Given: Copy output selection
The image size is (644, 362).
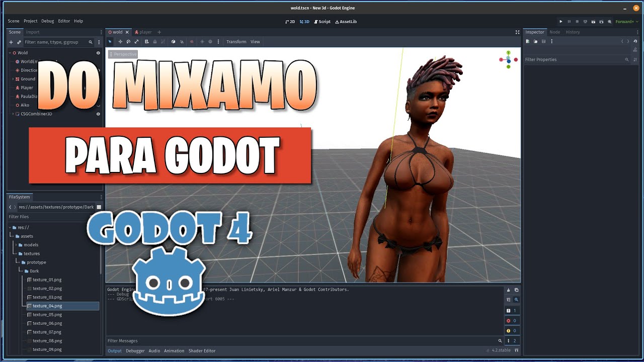Looking at the screenshot, I should [516, 290].
